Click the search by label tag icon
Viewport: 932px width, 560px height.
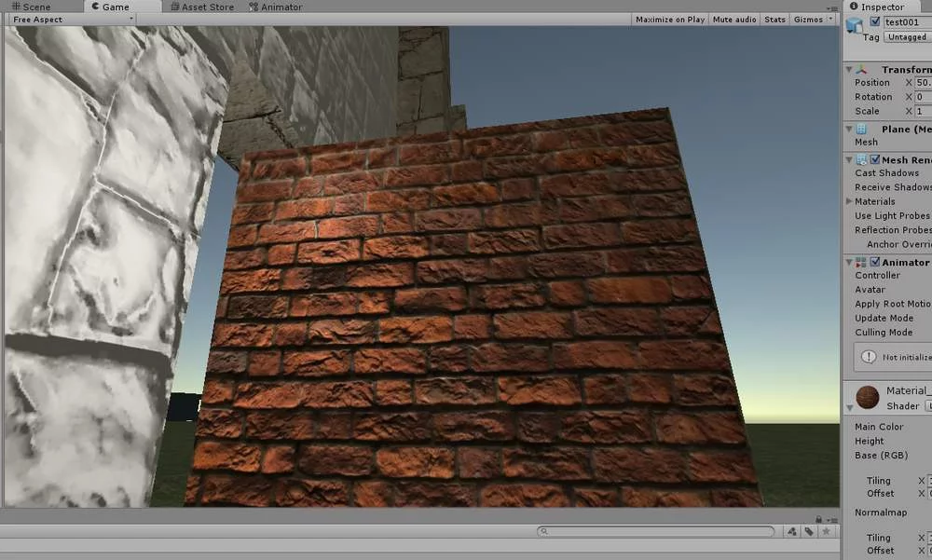click(809, 532)
